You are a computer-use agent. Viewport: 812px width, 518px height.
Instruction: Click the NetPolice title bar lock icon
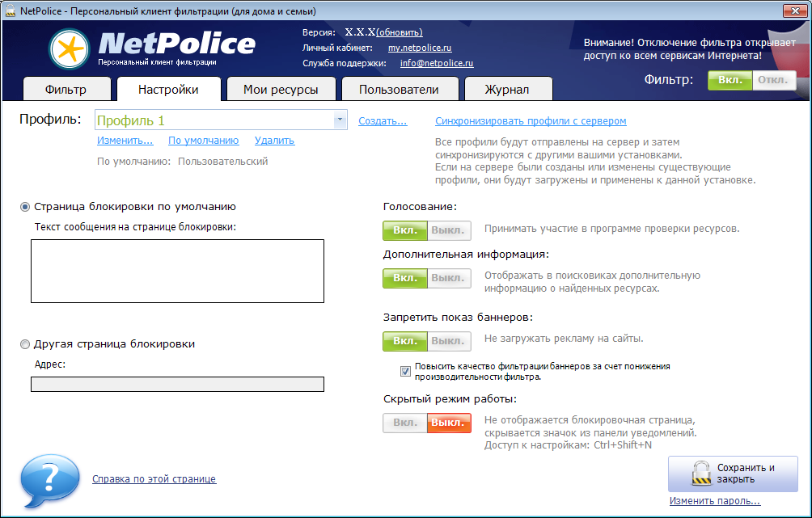(x=11, y=11)
